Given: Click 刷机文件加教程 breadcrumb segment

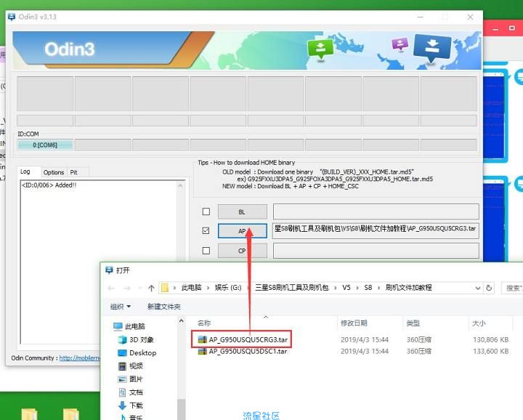Looking at the screenshot, I should tap(408, 288).
